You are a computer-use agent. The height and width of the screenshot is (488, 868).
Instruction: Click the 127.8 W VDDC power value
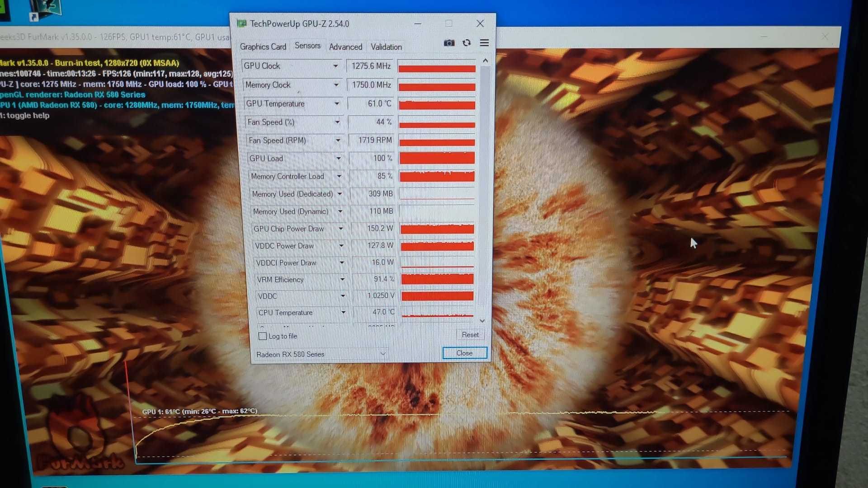coord(380,245)
